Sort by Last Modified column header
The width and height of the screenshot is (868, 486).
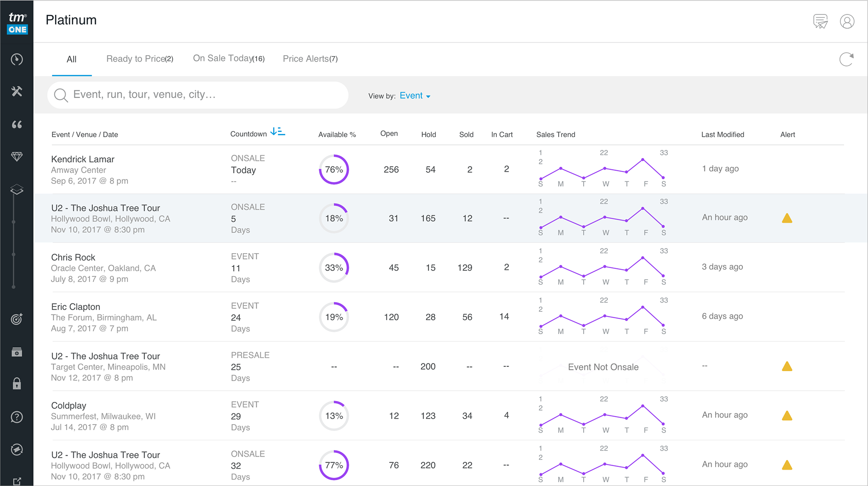[x=722, y=135]
